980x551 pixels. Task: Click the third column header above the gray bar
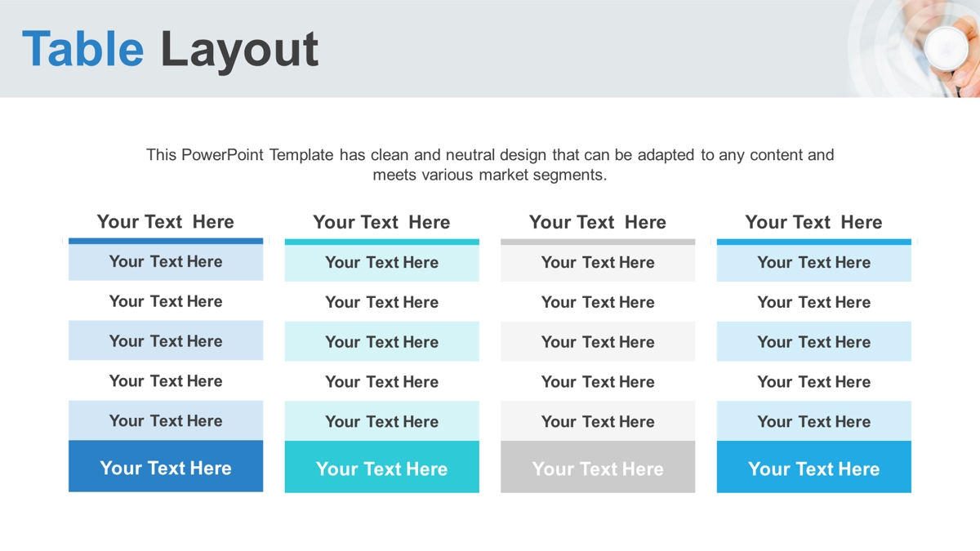click(598, 222)
